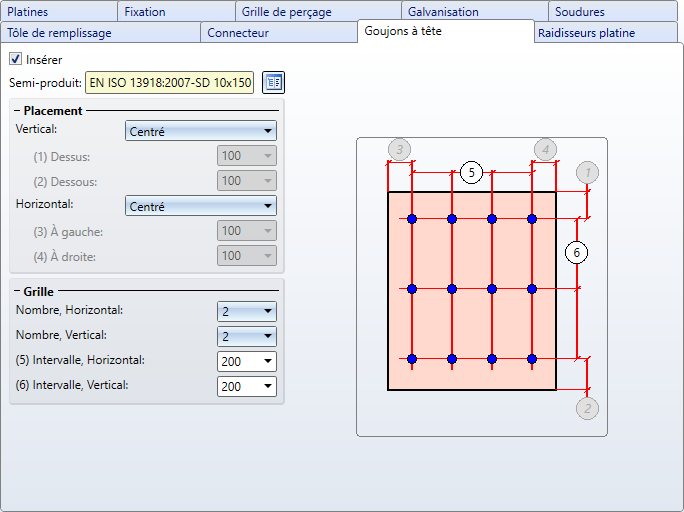
Task: Toggle the Insérer checkbox
Action: point(16,60)
